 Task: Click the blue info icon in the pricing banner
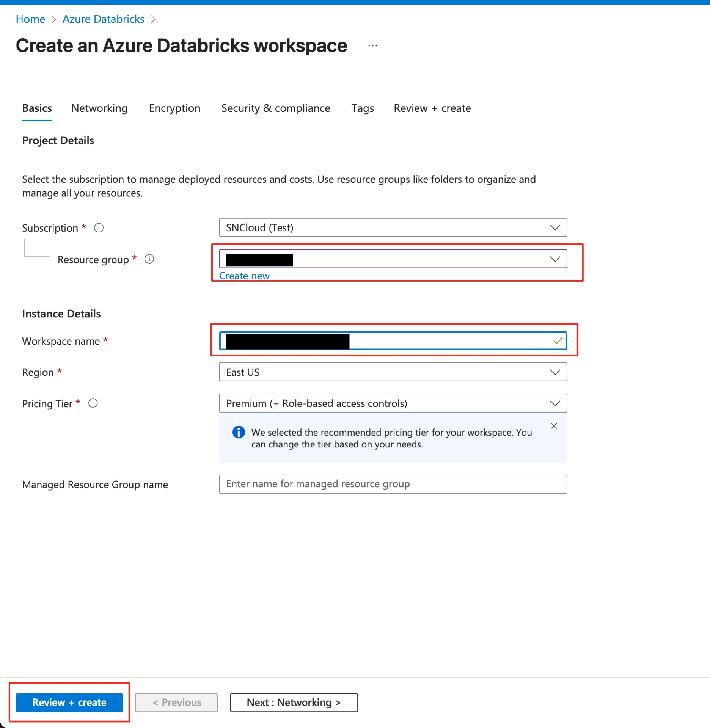tap(239, 432)
